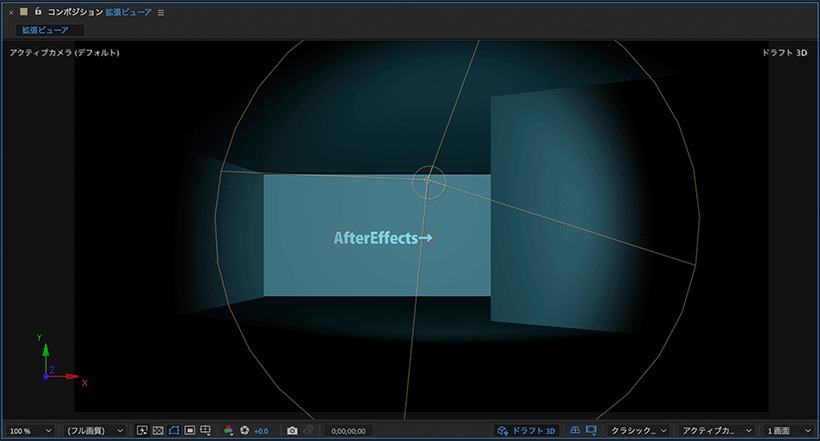Open the 100 % magnification dropdown

coord(30,431)
